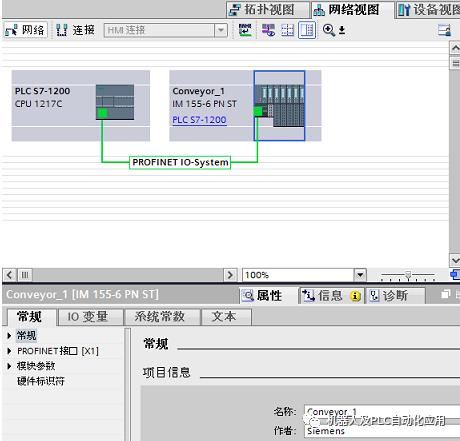The width and height of the screenshot is (460, 441).
Task: Switch to the 拓扑视图 topology view tab
Action: (268, 10)
